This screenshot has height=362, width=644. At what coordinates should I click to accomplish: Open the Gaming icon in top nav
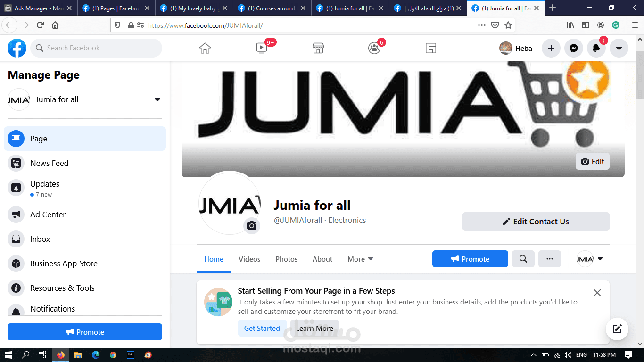point(430,48)
